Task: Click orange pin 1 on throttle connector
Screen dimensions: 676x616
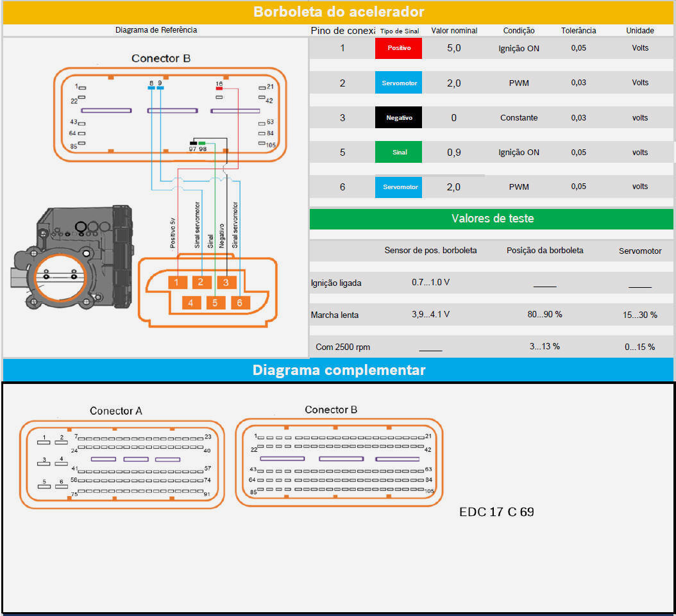Action: pos(176,282)
